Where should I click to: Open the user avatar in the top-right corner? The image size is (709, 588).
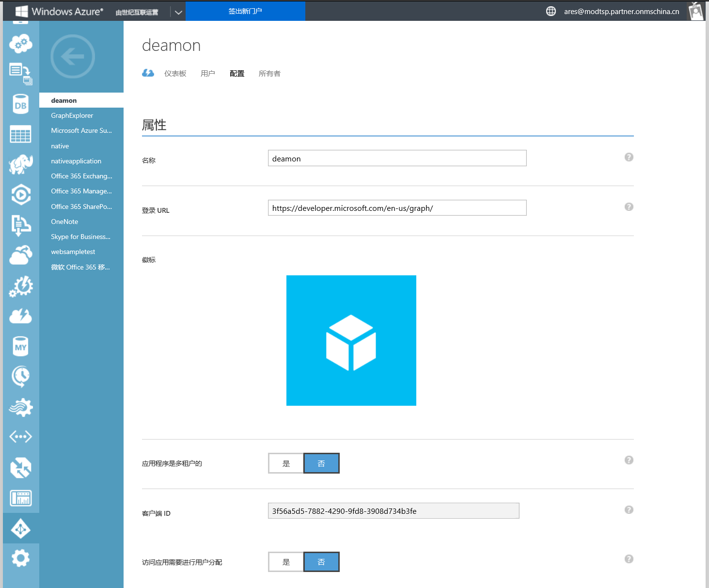[696, 11]
